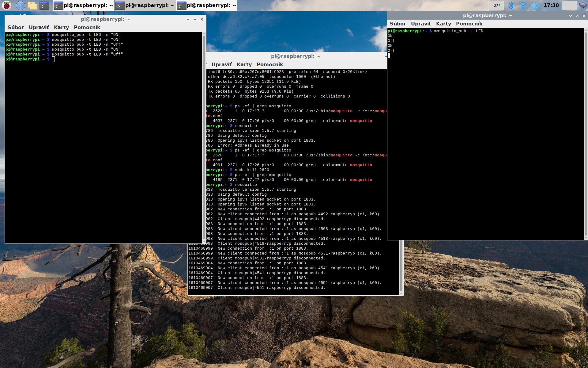This screenshot has height=368, width=588.
Task: Launch the web browser globe icon
Action: tap(20, 5)
